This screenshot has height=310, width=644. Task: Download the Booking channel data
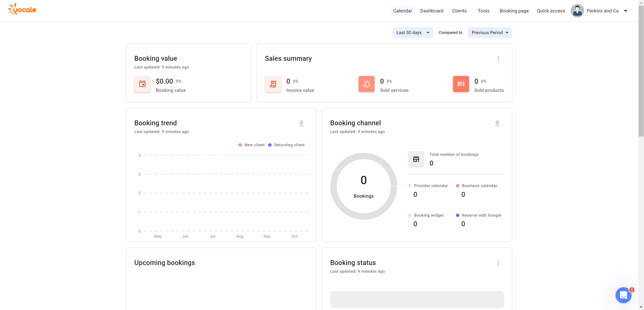[497, 123]
